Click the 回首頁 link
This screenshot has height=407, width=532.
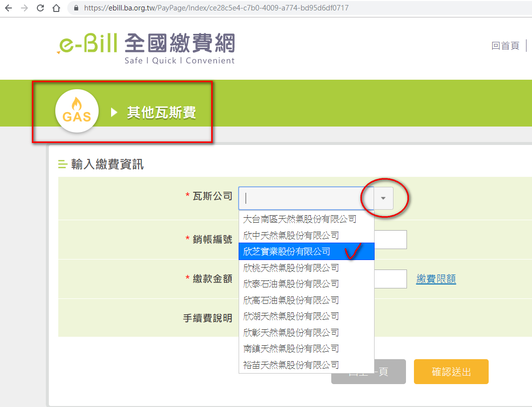(505, 46)
